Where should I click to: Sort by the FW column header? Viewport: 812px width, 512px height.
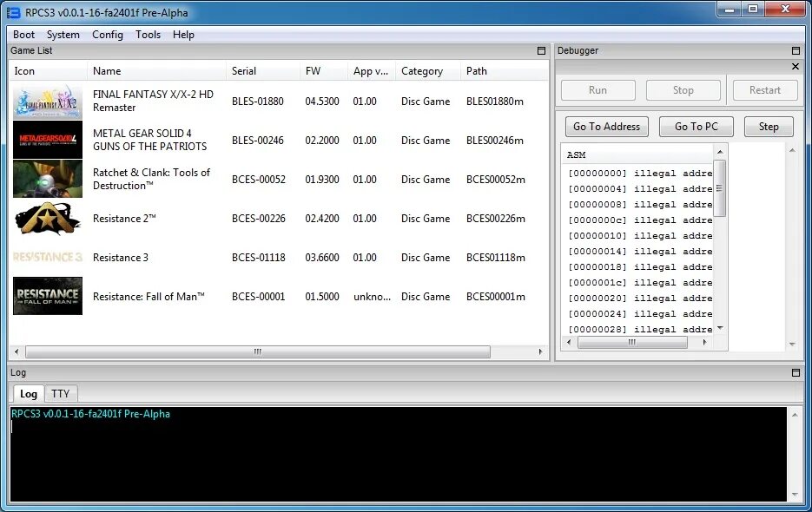[x=324, y=71]
